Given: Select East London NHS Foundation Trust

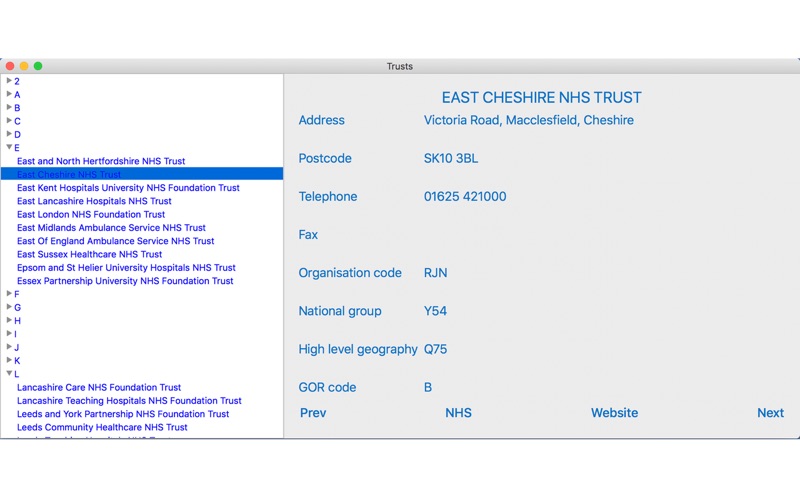Looking at the screenshot, I should (91, 214).
